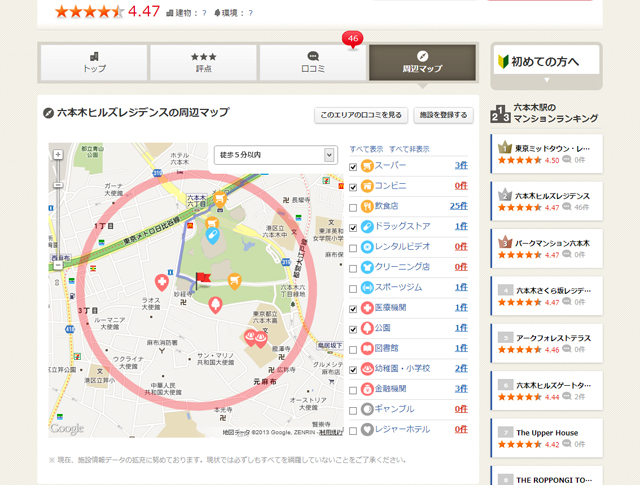The height and width of the screenshot is (485, 640).
Task: Click the 飲食店 fork-and-knife category icon
Action: (x=367, y=206)
